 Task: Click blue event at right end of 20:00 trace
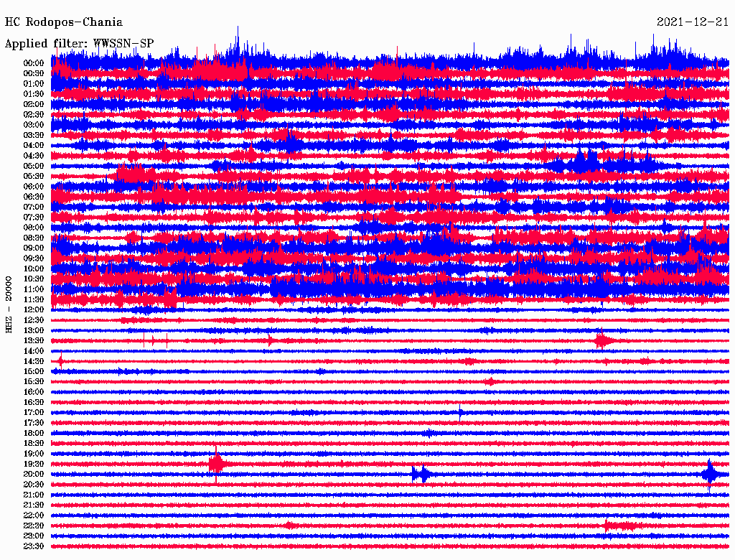pos(710,474)
